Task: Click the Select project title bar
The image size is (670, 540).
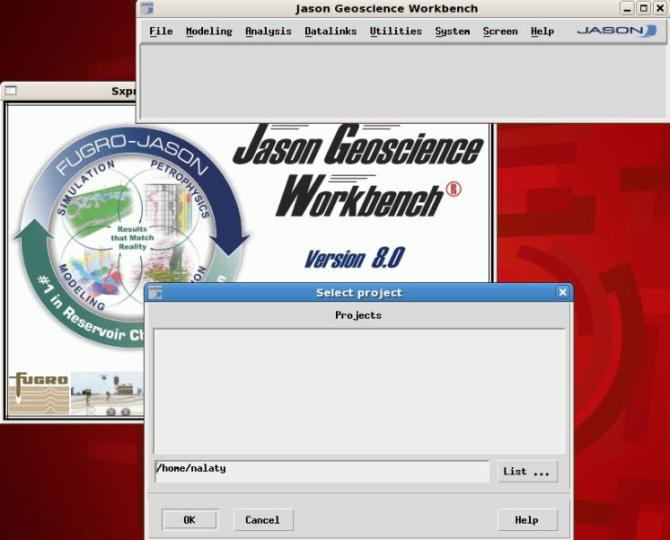Action: 359,293
